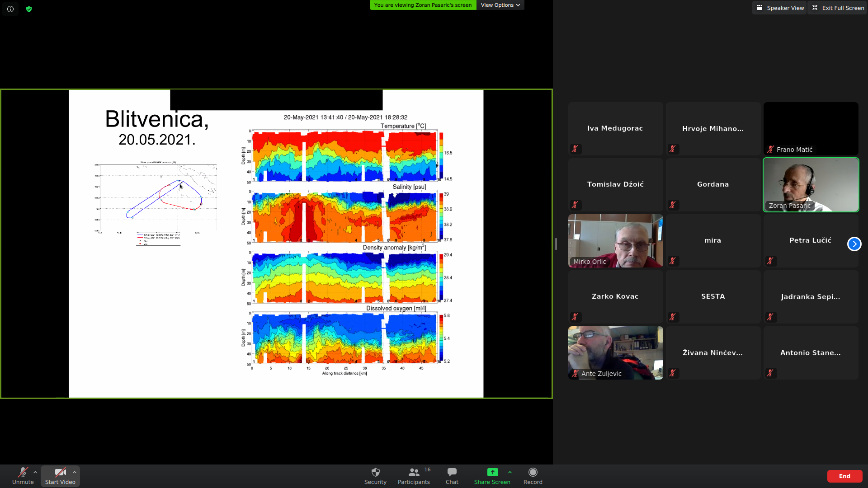Screen dimensions: 868x488
Task: Open the View Options dropdown
Action: (500, 5)
